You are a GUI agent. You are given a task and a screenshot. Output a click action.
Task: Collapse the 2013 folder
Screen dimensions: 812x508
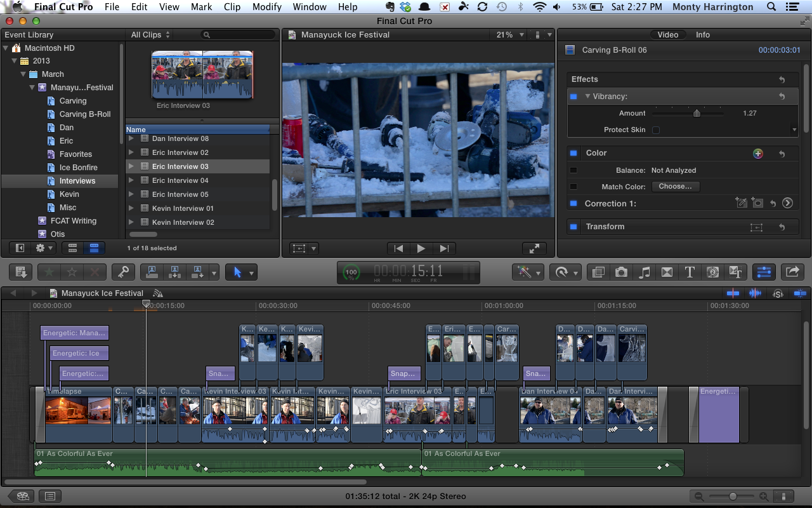point(13,62)
